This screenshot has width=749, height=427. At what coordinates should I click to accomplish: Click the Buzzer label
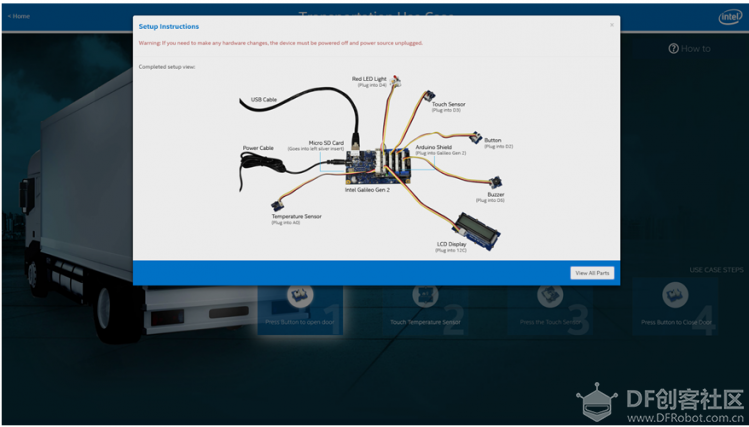click(496, 194)
